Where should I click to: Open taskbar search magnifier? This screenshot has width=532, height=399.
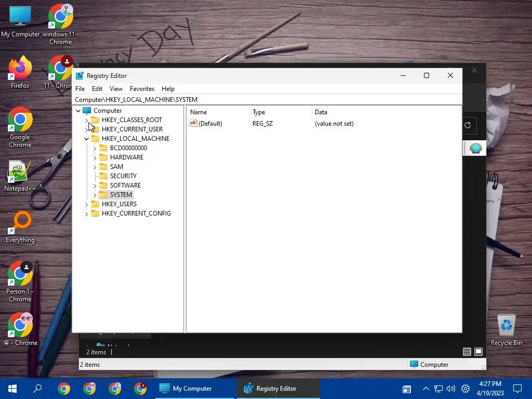[x=37, y=388]
